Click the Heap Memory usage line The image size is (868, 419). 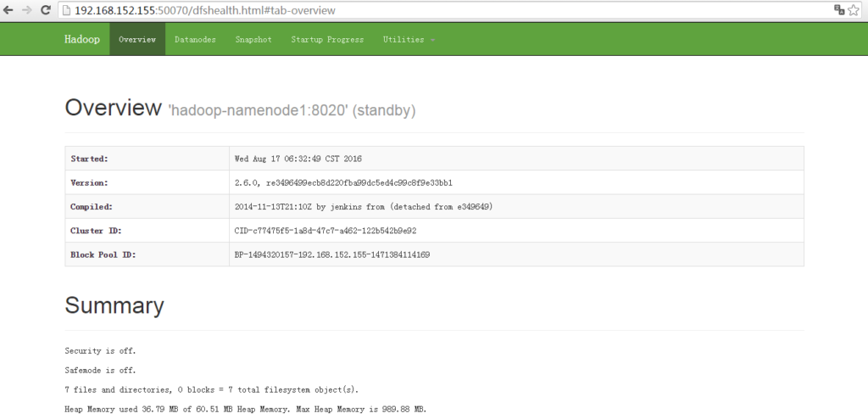246,410
